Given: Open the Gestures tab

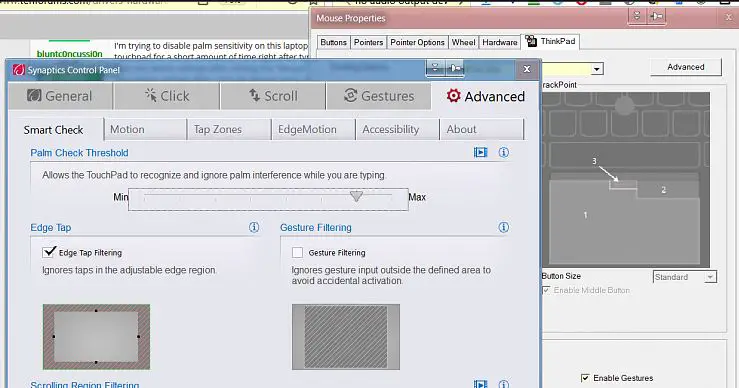Looking at the screenshot, I should [x=378, y=96].
